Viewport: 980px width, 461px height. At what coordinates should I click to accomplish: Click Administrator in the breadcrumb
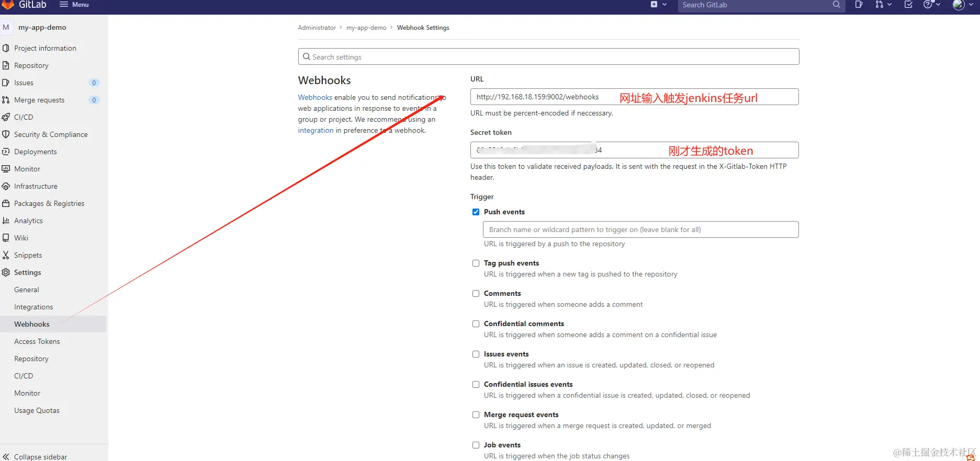coord(317,28)
